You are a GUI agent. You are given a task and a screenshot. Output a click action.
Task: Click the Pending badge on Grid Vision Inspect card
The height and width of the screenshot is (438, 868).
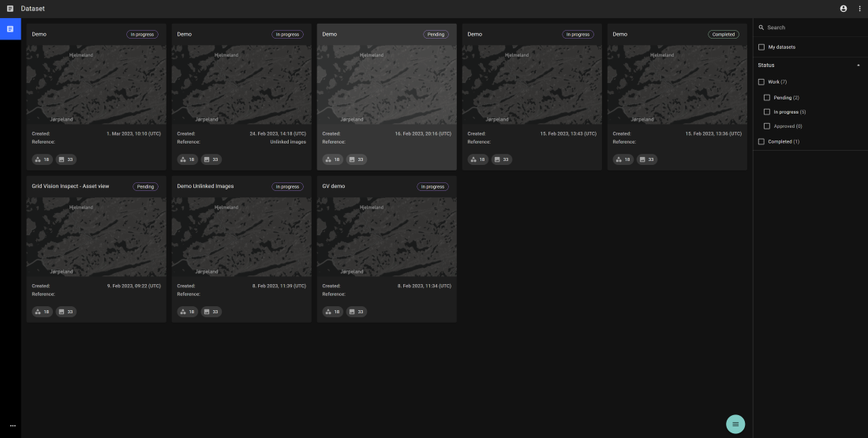pos(144,187)
